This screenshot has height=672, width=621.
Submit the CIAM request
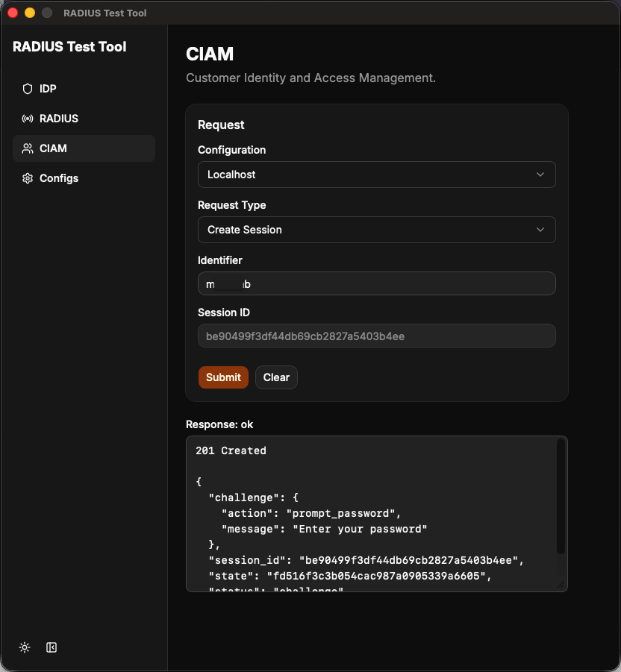223,377
